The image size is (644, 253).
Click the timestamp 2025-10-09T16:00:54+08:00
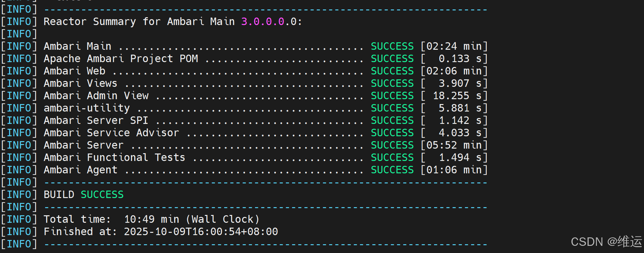201,232
